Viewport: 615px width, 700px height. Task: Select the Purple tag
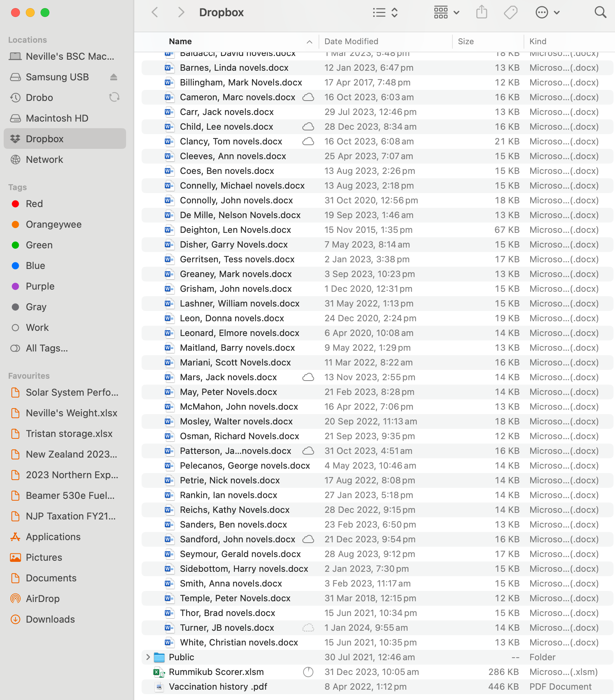(x=65, y=286)
